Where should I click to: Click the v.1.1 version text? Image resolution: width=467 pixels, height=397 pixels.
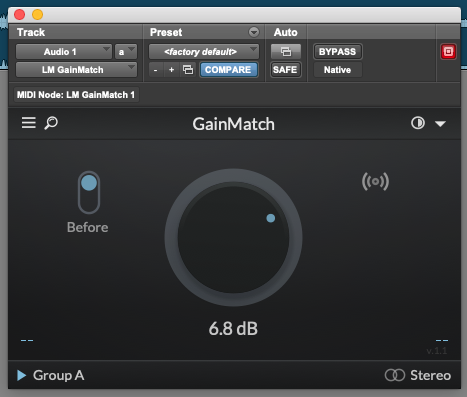coord(437,351)
